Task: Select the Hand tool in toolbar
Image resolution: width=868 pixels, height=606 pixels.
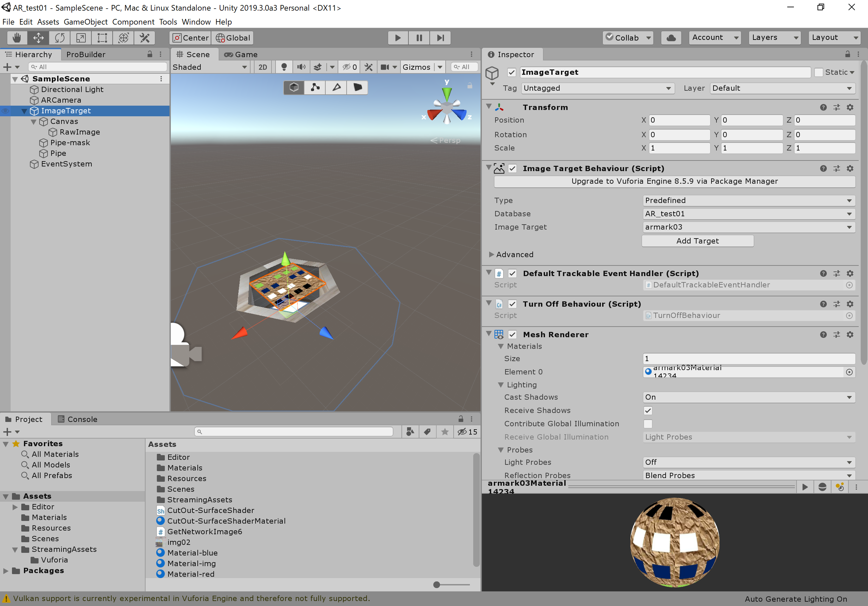Action: [17, 38]
